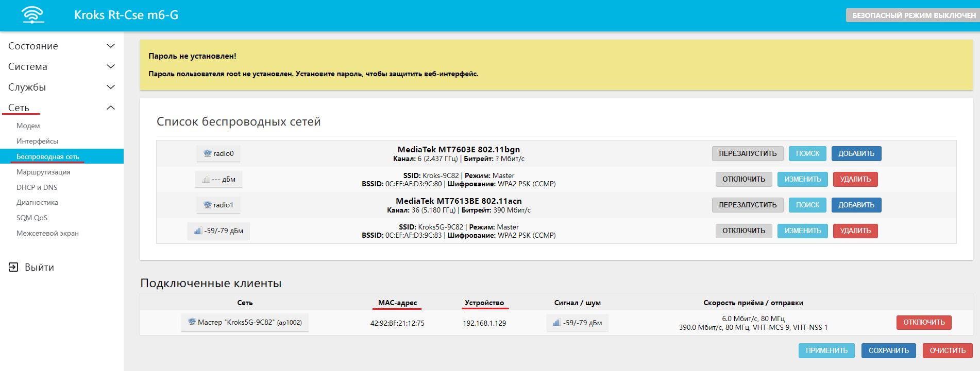Click Добавить for radio1
This screenshot has width=980, height=371.
click(856, 205)
